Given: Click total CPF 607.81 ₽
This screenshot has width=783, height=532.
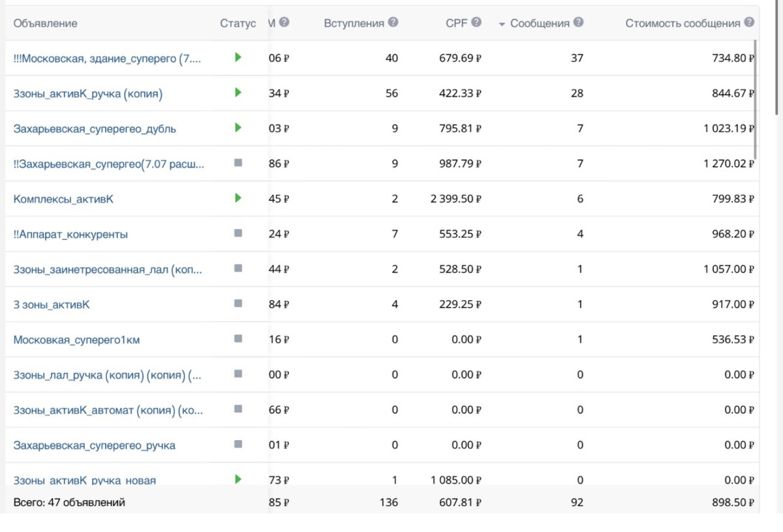Looking at the screenshot, I should pyautogui.click(x=460, y=503).
